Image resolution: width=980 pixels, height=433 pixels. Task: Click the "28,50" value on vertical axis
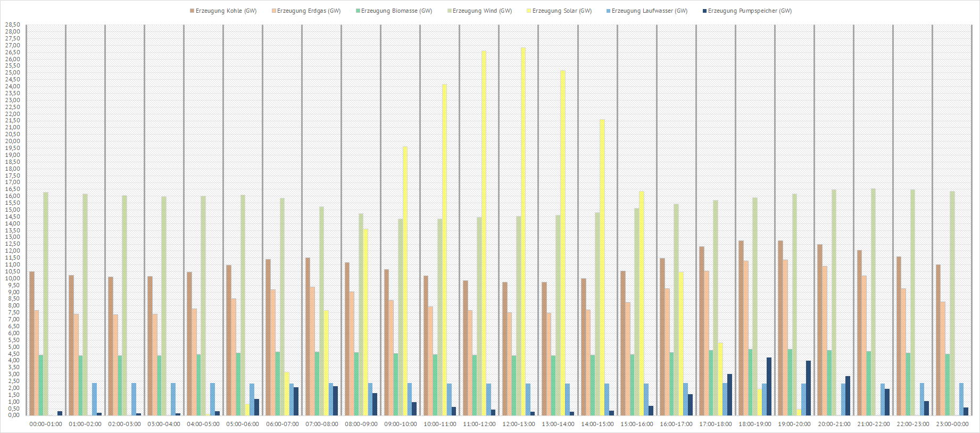coord(13,25)
